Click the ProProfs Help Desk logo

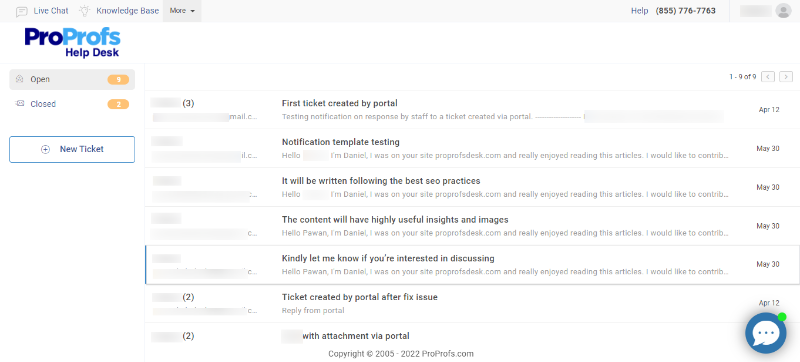[72, 43]
